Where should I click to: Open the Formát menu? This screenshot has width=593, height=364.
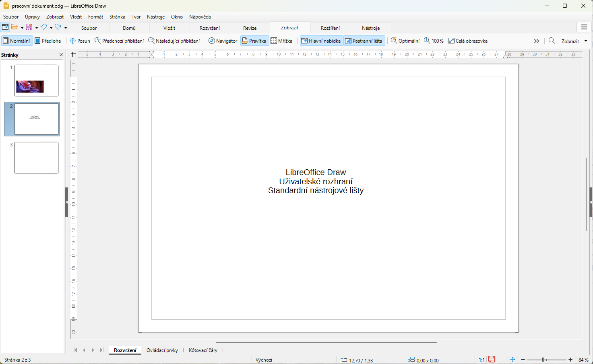[96, 17]
